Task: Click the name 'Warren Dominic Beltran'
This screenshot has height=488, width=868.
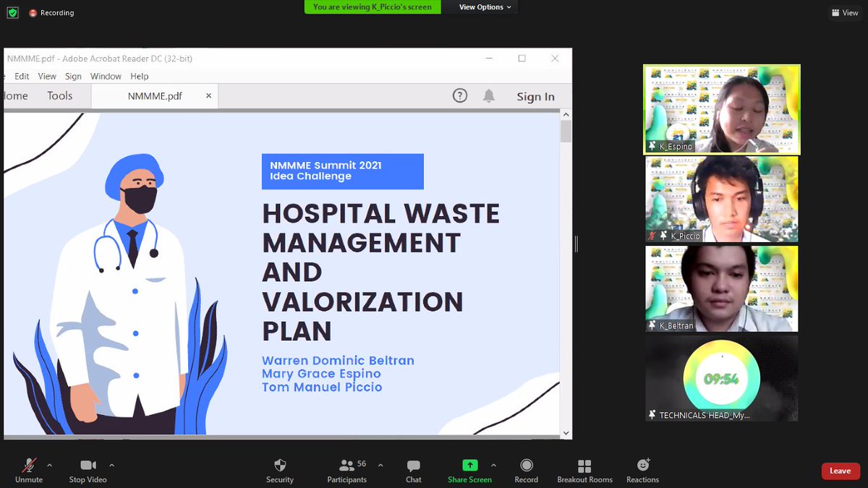Action: point(338,361)
